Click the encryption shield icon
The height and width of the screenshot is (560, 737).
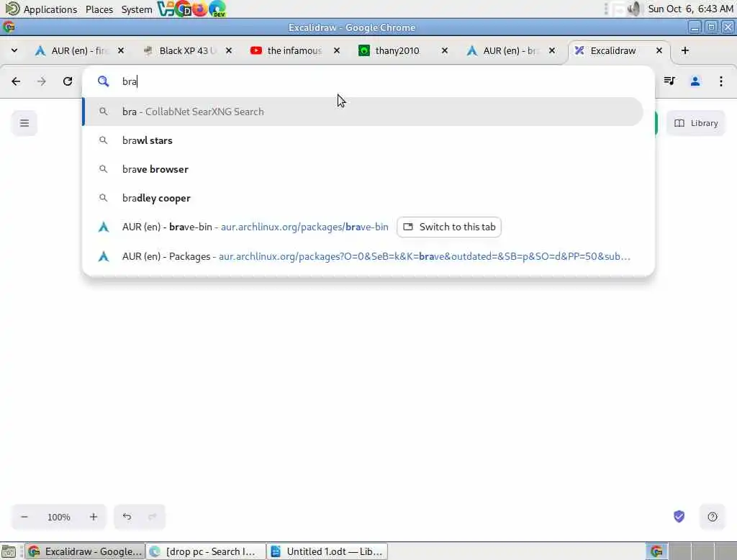[x=679, y=516]
